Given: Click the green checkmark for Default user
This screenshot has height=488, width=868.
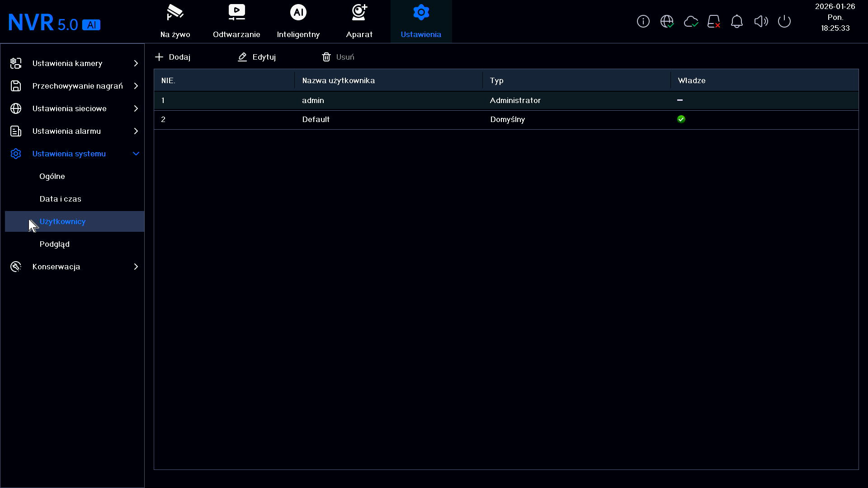Looking at the screenshot, I should [681, 119].
